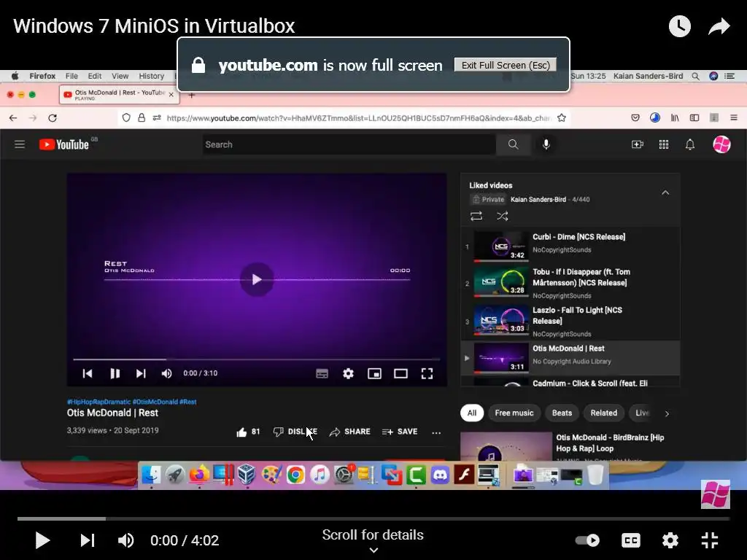
Task: Click the Share arrow icon at top right
Action: [719, 26]
